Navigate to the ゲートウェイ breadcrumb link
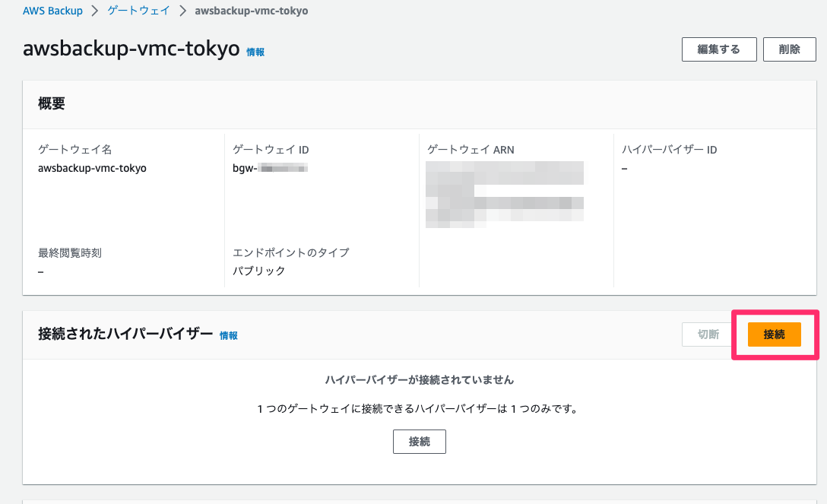The image size is (827, 504). point(138,11)
